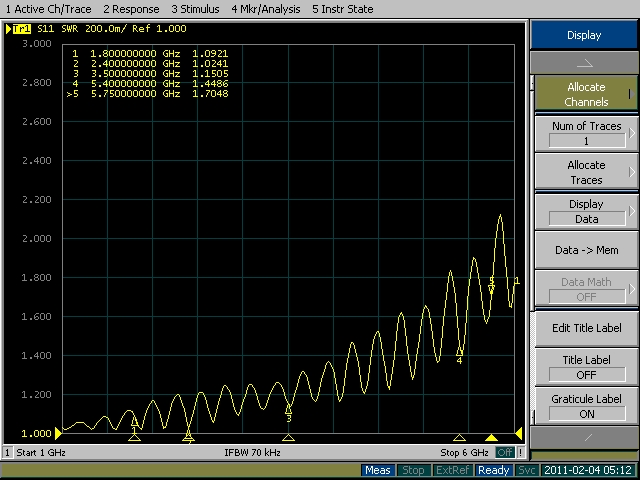The height and width of the screenshot is (480, 640).
Task: Click the Stop status indicator
Action: click(x=413, y=470)
